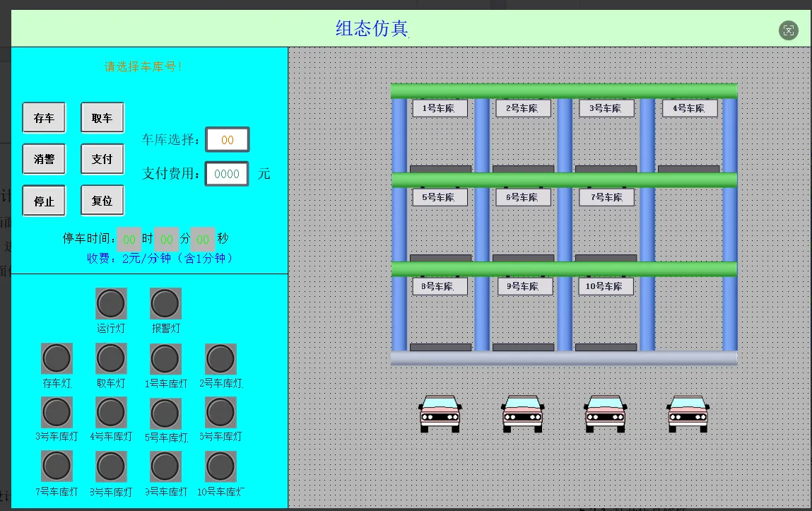Click the hours value before 时
Viewport: 812px width, 511px height.
click(x=129, y=239)
